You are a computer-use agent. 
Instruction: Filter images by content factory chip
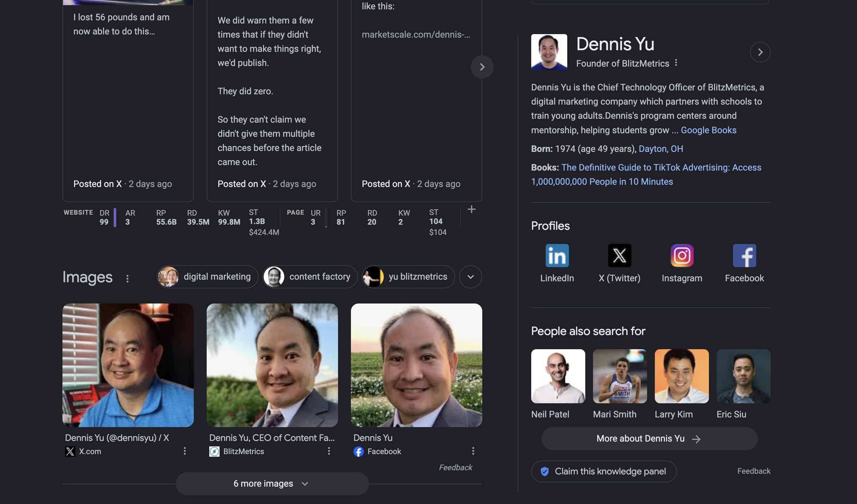[310, 277]
